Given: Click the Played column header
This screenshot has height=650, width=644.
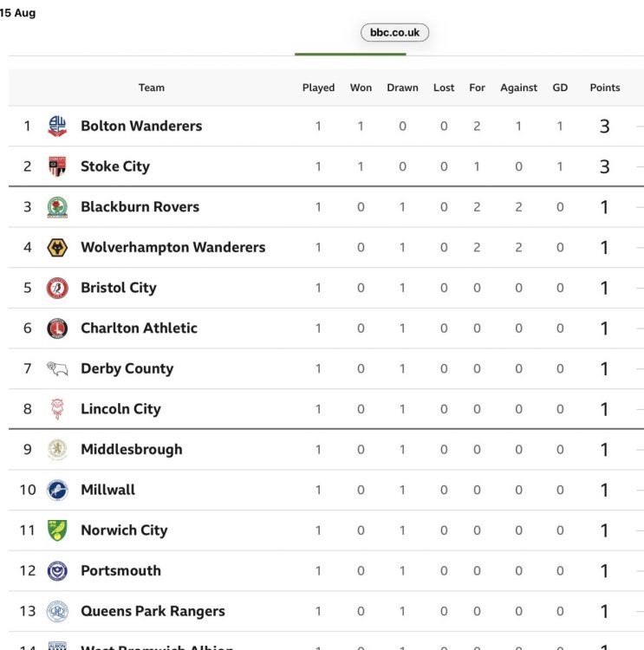Looking at the screenshot, I should coord(318,88).
